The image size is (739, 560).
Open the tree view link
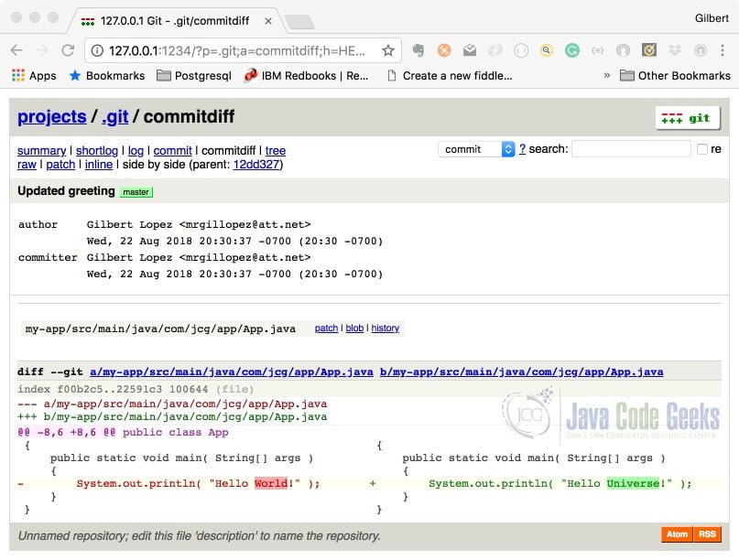[x=276, y=151]
